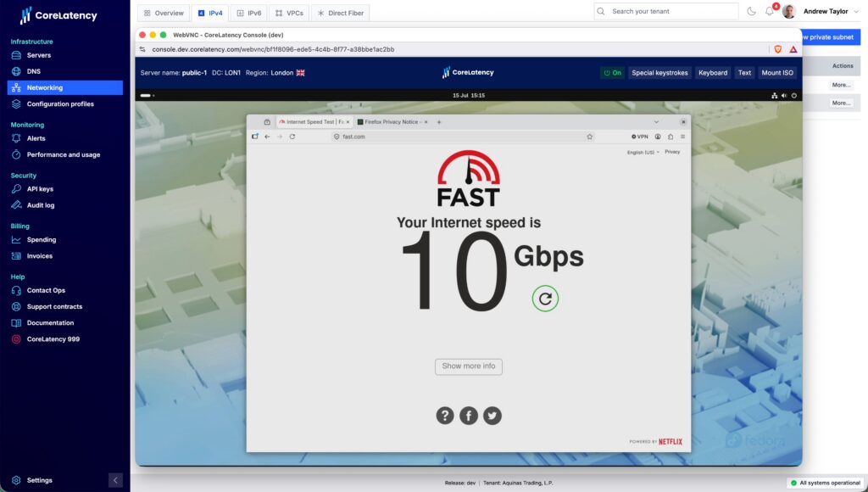Open Servers in the sidebar

click(x=38, y=55)
